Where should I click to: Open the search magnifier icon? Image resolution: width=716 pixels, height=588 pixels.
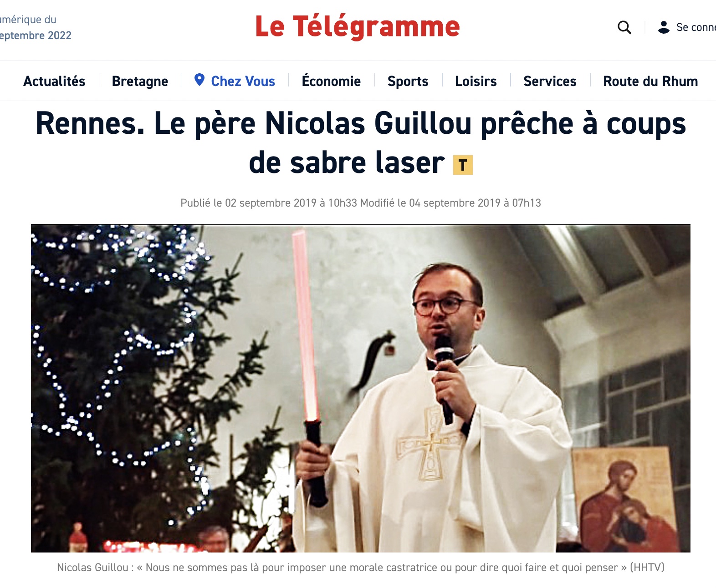coord(624,27)
